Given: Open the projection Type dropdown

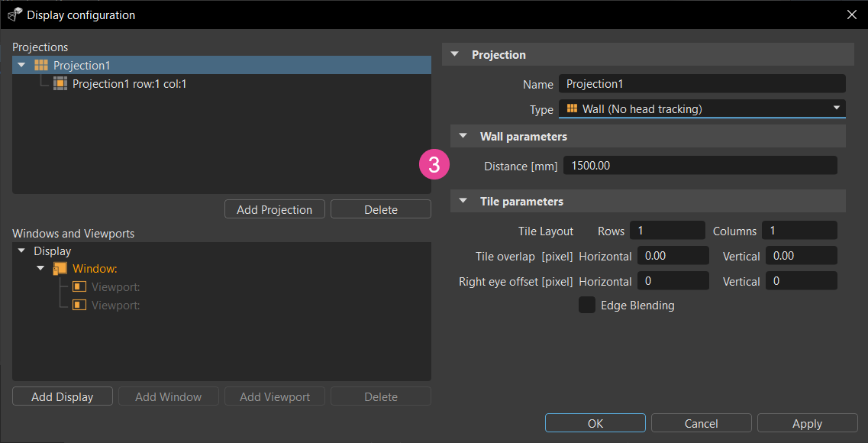Looking at the screenshot, I should (702, 109).
